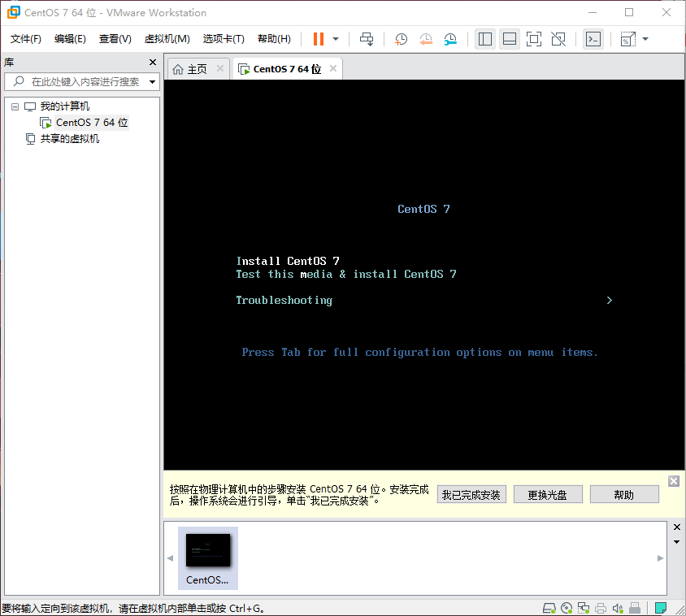
Task: Enter full screen mode
Action: [534, 39]
